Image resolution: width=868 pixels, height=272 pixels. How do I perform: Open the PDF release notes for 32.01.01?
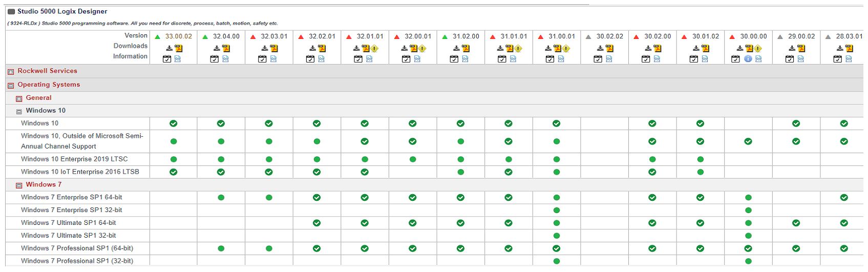[366, 48]
